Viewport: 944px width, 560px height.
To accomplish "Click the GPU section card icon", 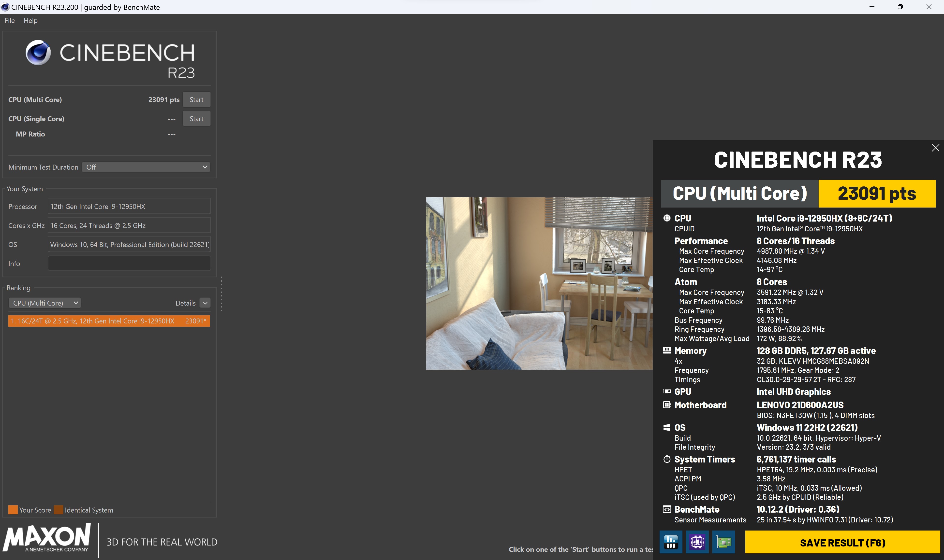I will point(667,392).
